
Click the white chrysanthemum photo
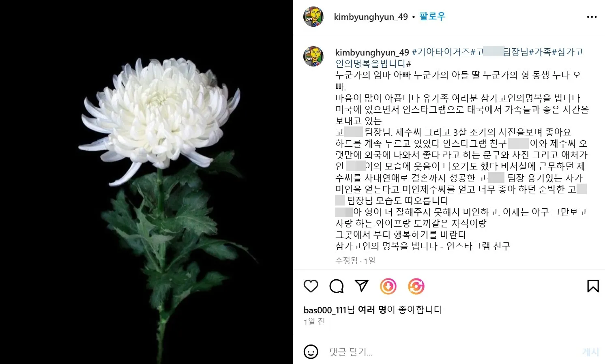[x=146, y=182]
